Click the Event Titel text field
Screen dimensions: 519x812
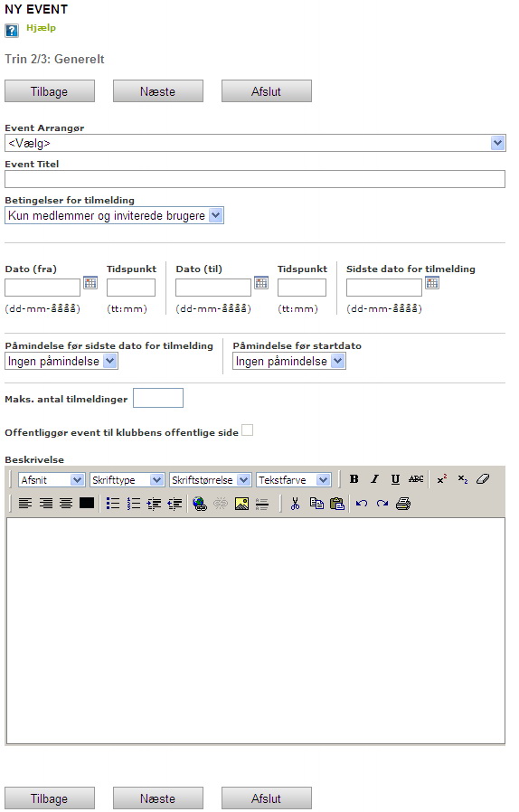[x=255, y=179]
